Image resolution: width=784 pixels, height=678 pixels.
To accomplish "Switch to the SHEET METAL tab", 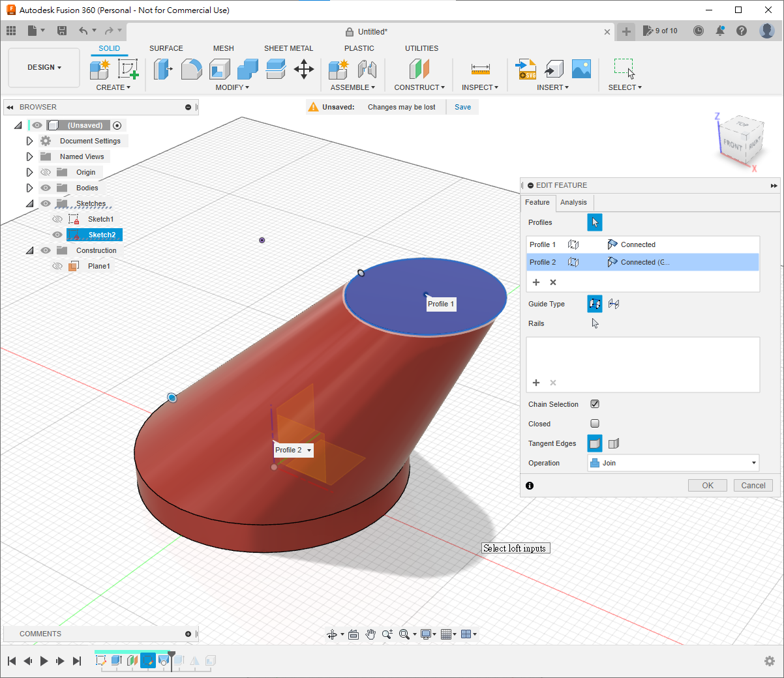I will [288, 48].
